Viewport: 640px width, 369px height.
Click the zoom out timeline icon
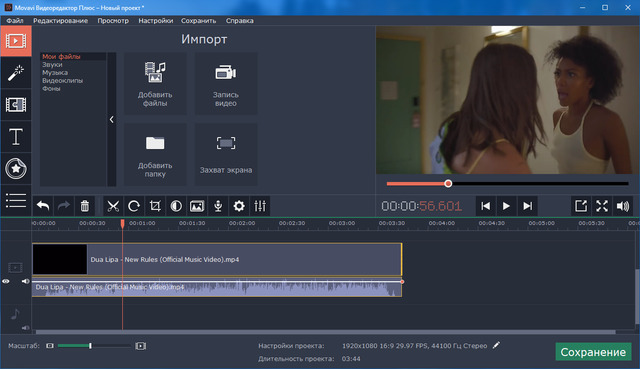[x=50, y=346]
